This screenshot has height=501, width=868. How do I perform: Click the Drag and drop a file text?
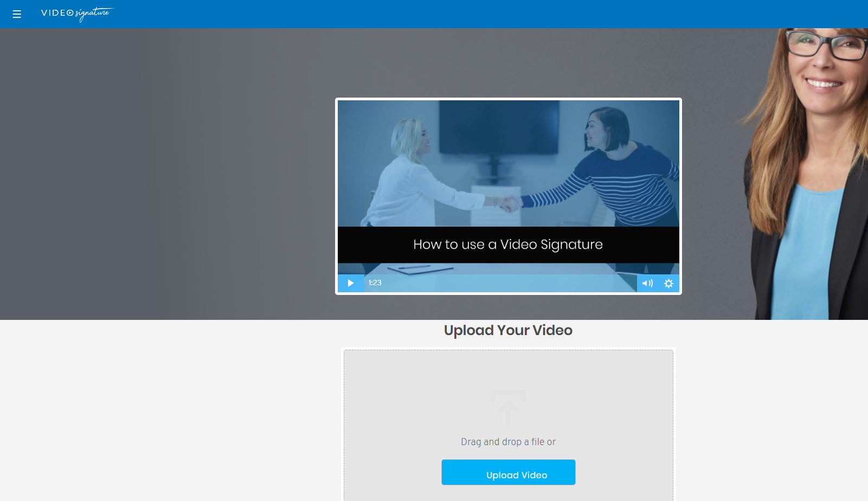pos(508,441)
